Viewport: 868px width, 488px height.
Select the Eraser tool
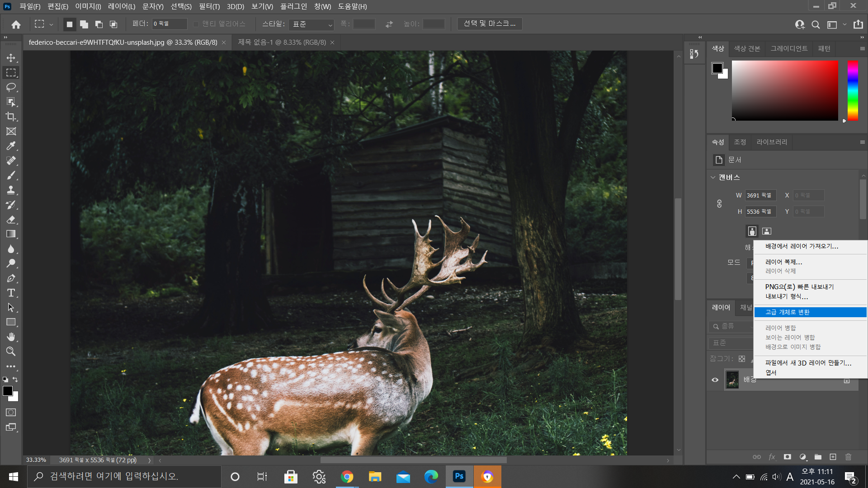click(x=11, y=220)
